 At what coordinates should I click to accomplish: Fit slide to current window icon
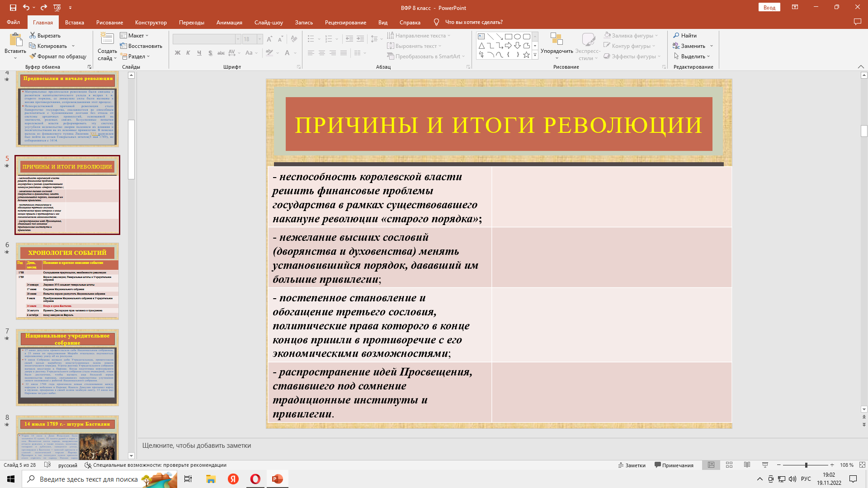(x=862, y=465)
